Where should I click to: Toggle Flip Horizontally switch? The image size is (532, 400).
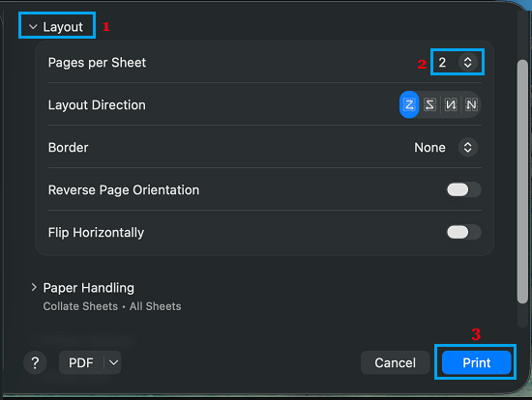[x=463, y=233]
